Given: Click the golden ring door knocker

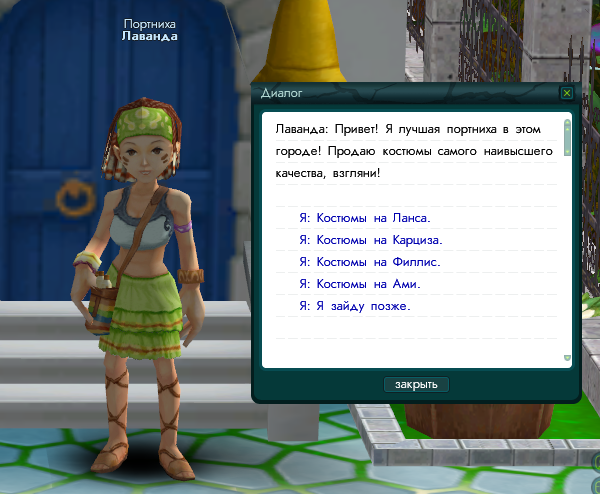Looking at the screenshot, I should coord(73,195).
